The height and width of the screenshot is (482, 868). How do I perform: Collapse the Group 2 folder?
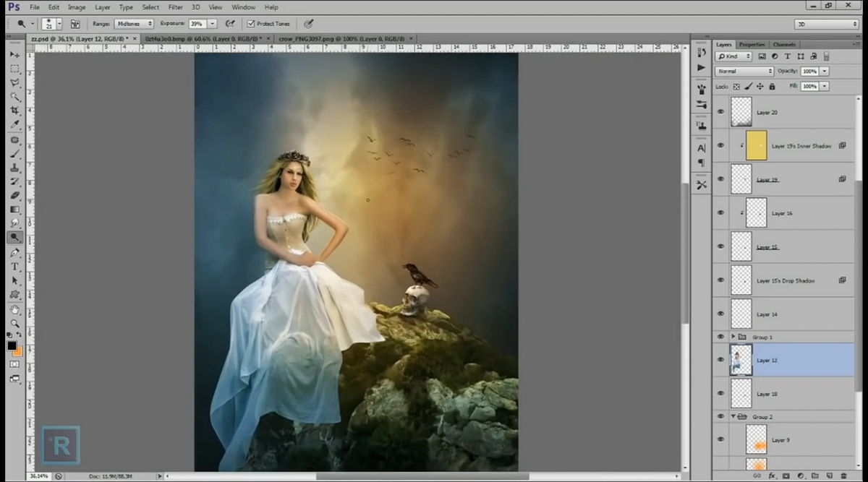point(733,417)
